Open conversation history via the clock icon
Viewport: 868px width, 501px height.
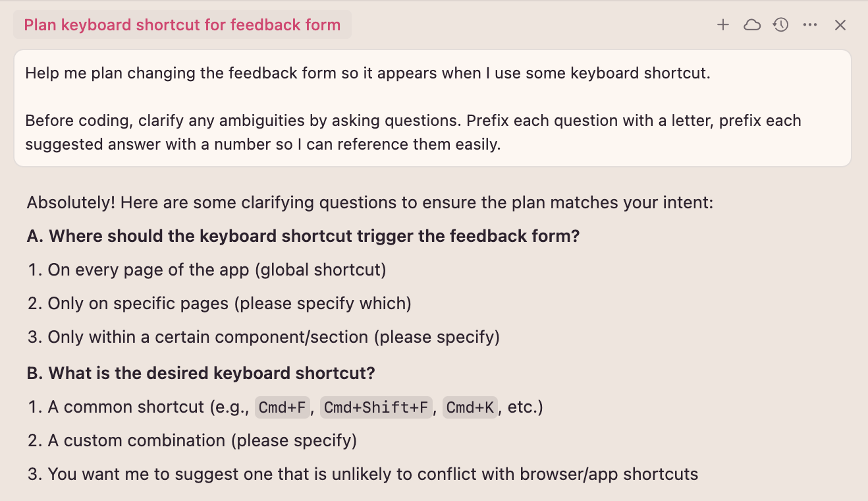pos(780,24)
